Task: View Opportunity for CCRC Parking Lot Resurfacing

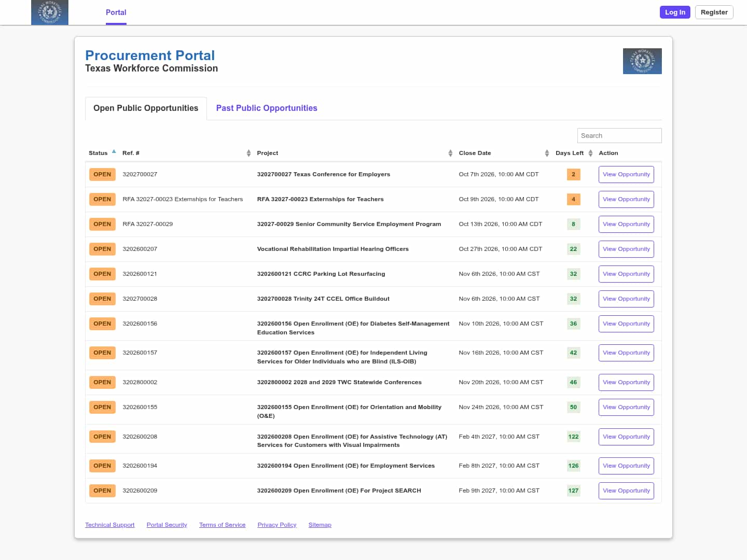Action: point(626,274)
